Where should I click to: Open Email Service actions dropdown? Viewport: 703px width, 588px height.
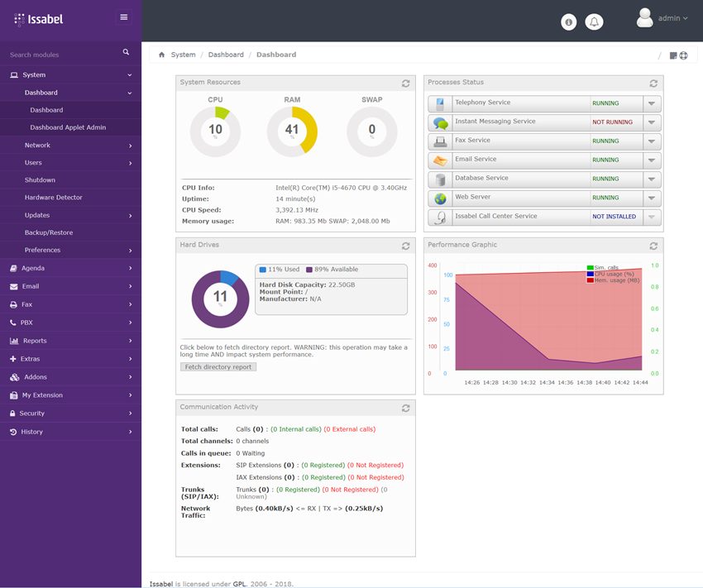652,160
